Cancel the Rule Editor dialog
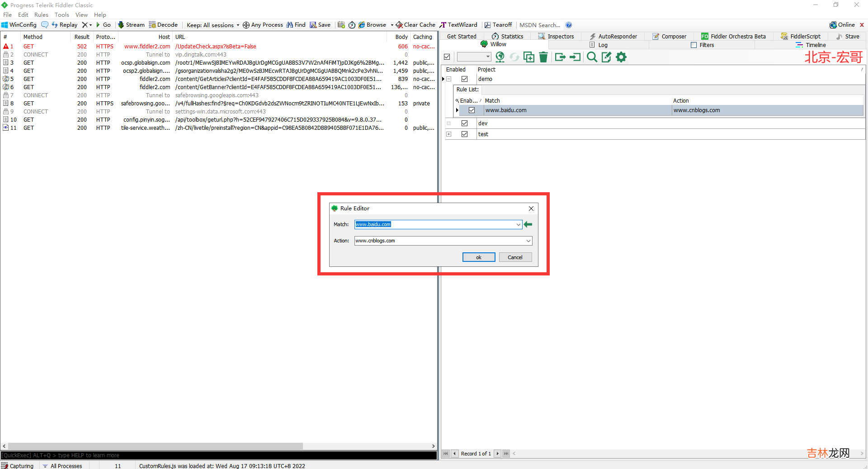This screenshot has height=469, width=868. tap(515, 257)
